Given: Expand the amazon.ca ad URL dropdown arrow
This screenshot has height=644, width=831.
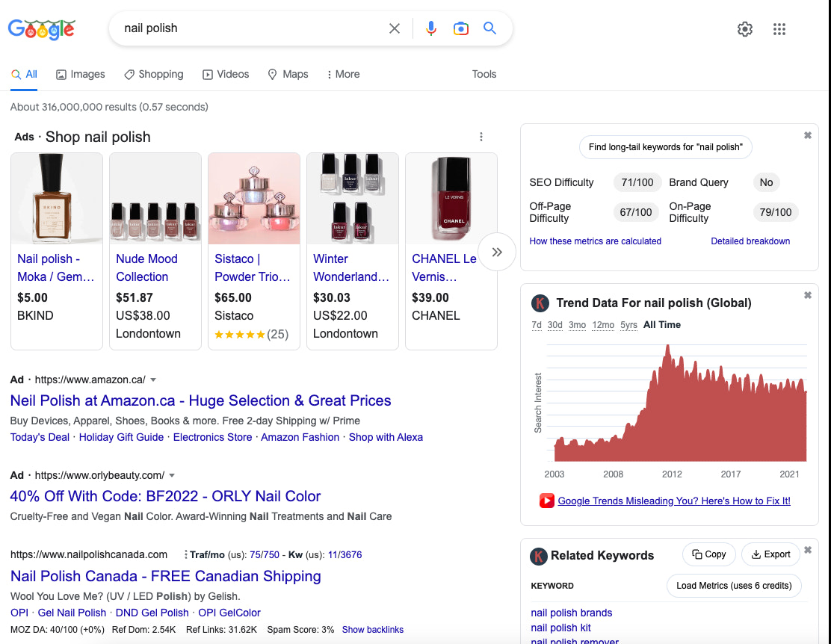Looking at the screenshot, I should (x=153, y=380).
